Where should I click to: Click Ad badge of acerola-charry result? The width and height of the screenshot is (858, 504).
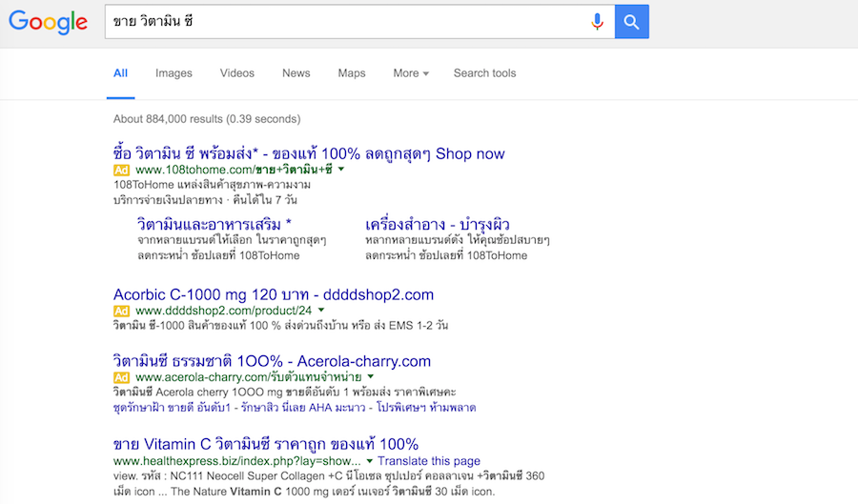[121, 377]
